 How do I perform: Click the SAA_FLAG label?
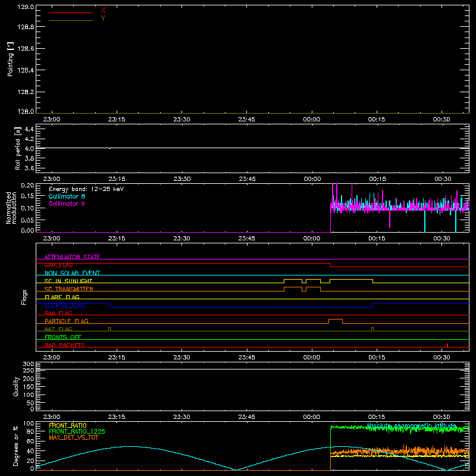click(58, 313)
